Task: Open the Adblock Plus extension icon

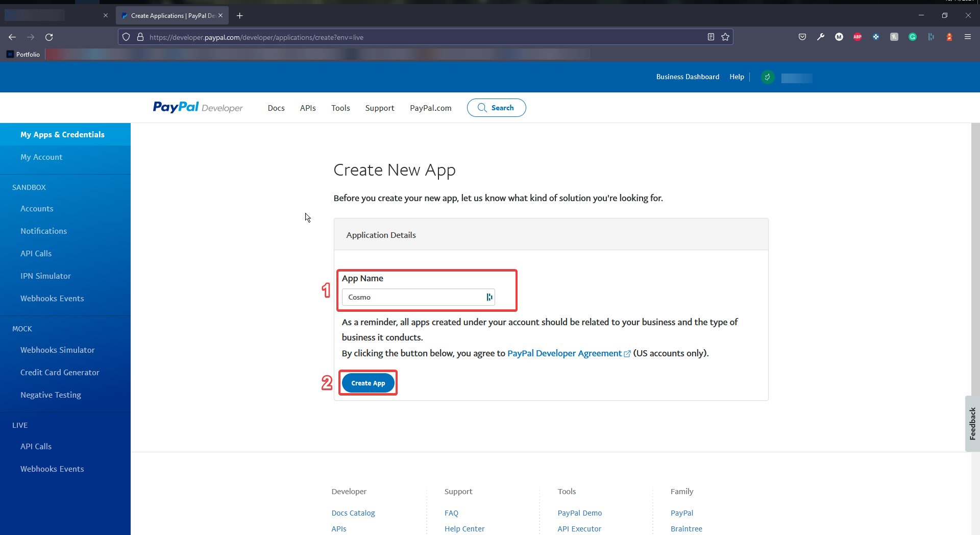Action: (857, 37)
